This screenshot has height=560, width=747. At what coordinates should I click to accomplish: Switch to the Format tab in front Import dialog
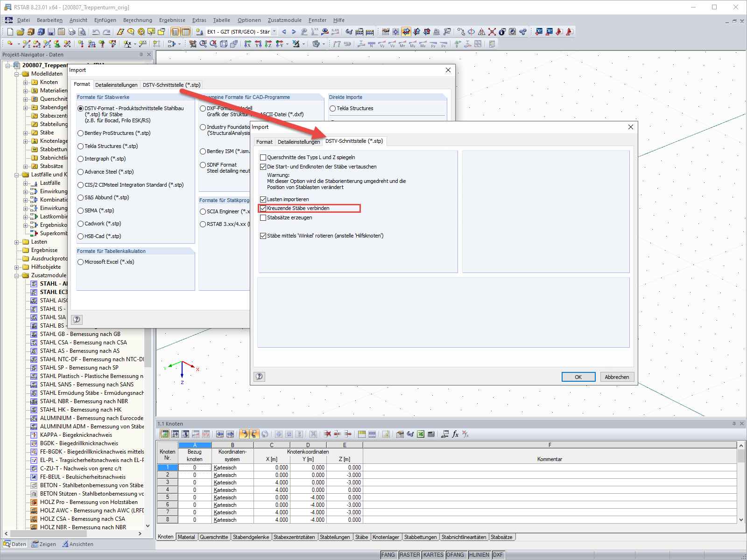pyautogui.click(x=264, y=142)
